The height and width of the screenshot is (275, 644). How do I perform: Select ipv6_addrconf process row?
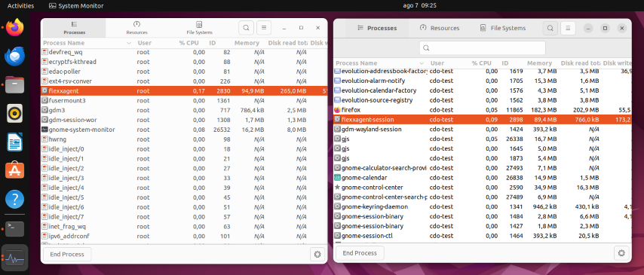[184, 236]
